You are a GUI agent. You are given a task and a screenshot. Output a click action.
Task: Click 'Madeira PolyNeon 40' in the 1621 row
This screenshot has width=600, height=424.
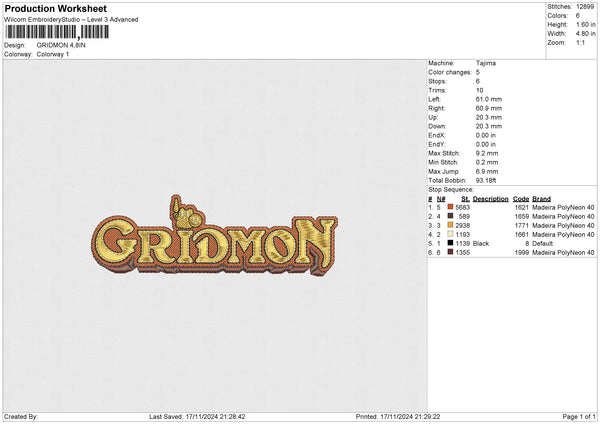[563, 207]
